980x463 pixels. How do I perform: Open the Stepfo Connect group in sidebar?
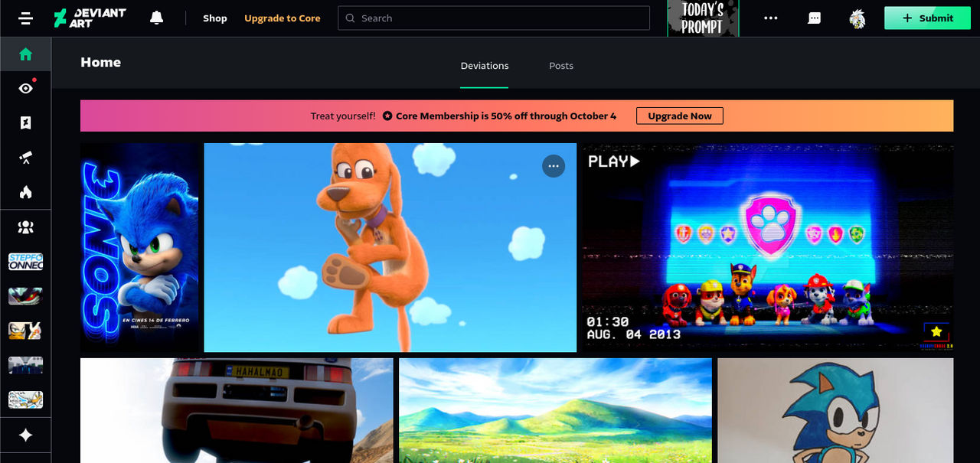pyautogui.click(x=25, y=262)
